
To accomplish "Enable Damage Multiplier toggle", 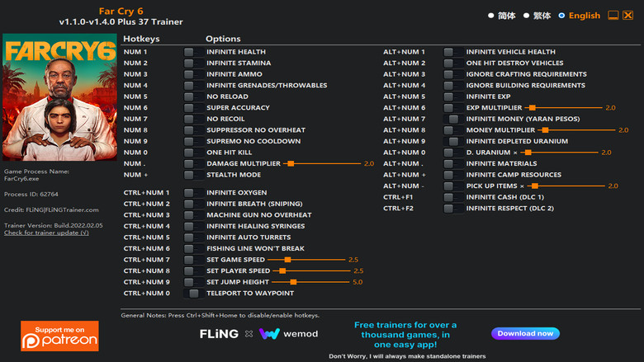I will coord(193,163).
